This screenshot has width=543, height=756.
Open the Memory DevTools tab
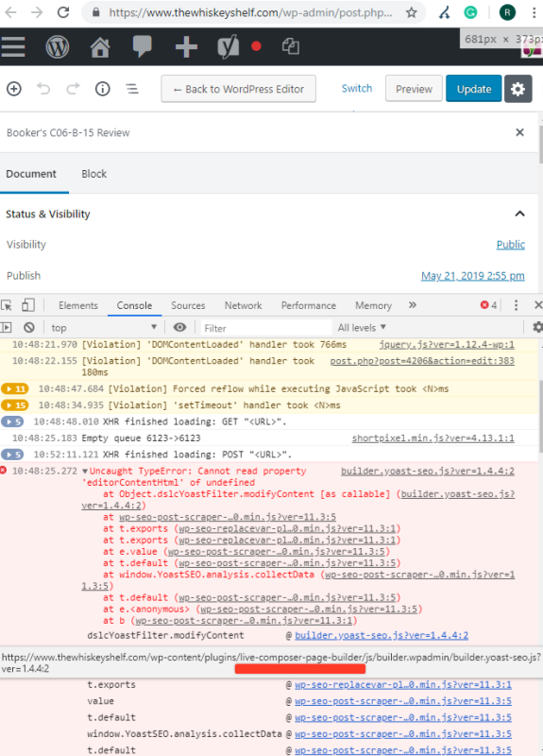[x=373, y=305]
